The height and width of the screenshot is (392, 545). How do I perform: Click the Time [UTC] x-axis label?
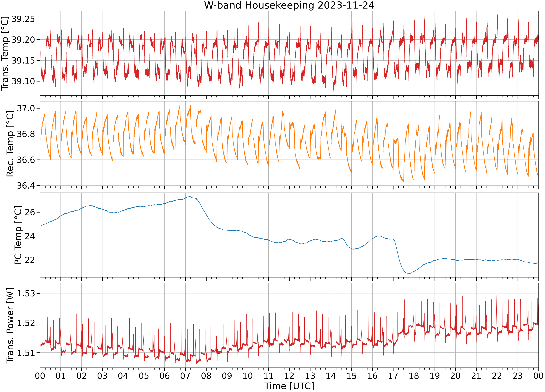pyautogui.click(x=289, y=386)
